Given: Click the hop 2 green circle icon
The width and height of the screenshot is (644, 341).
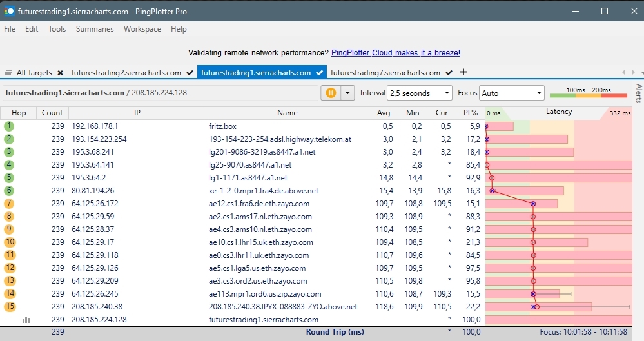Looking at the screenshot, I should (x=9, y=139).
